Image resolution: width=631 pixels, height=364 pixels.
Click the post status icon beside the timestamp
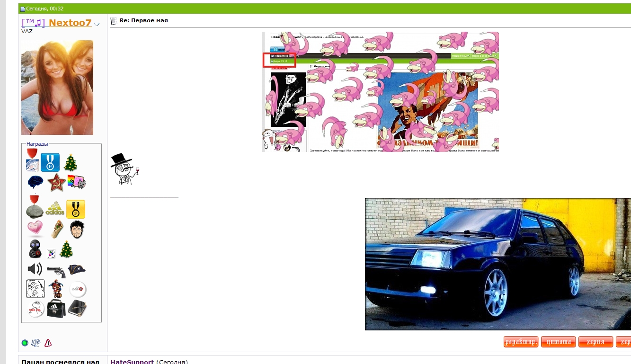(22, 9)
